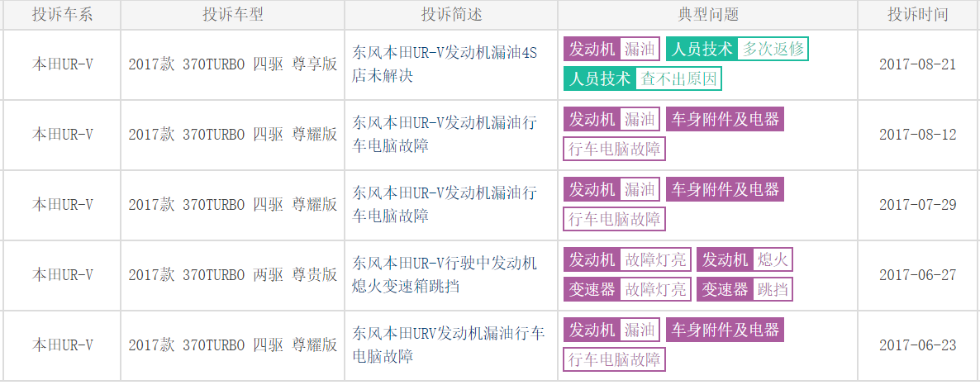Viewport: 980px width, 385px height.
Task: Click 尊耀版 model cell in 2017-06-23 row
Action: [x=232, y=345]
